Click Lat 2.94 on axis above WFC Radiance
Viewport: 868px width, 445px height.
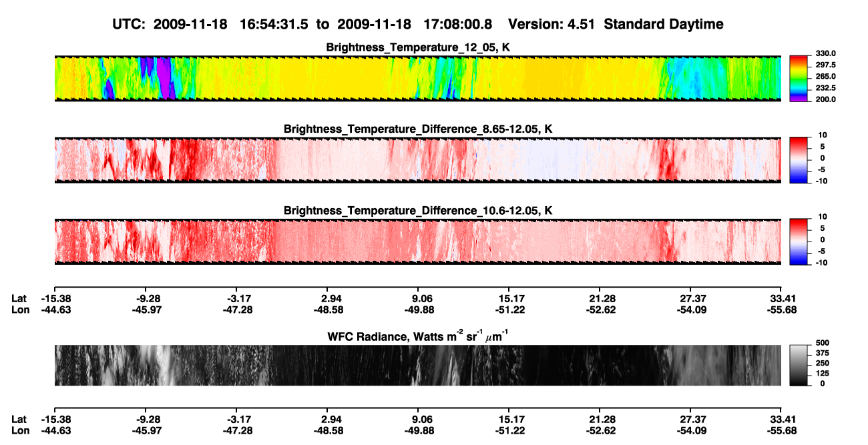pos(331,299)
